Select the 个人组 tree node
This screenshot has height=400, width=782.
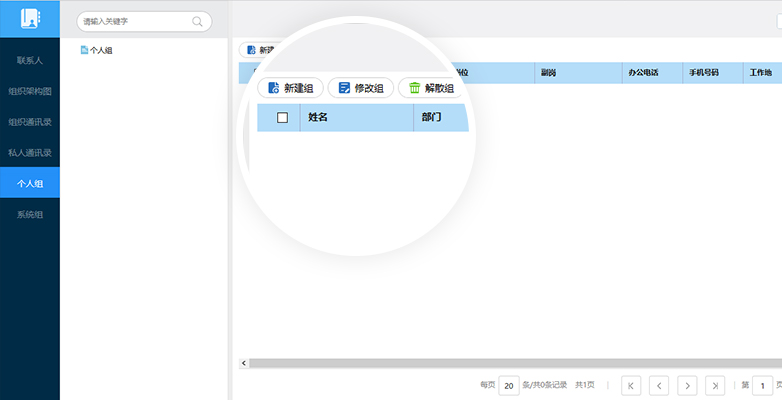[100, 50]
